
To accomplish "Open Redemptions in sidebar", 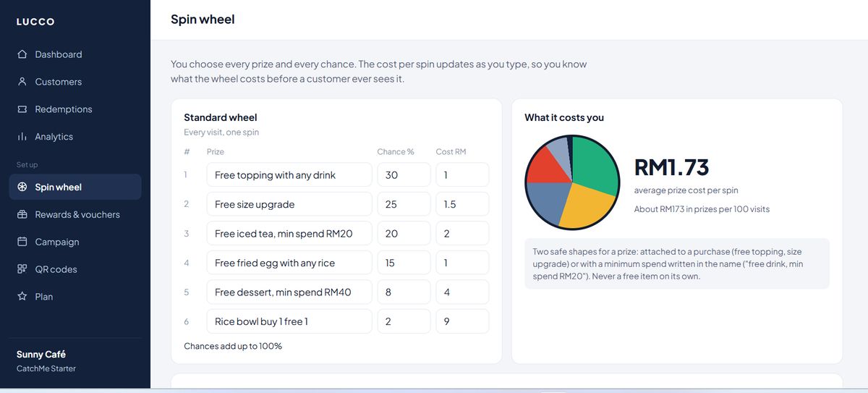I will 75,109.
